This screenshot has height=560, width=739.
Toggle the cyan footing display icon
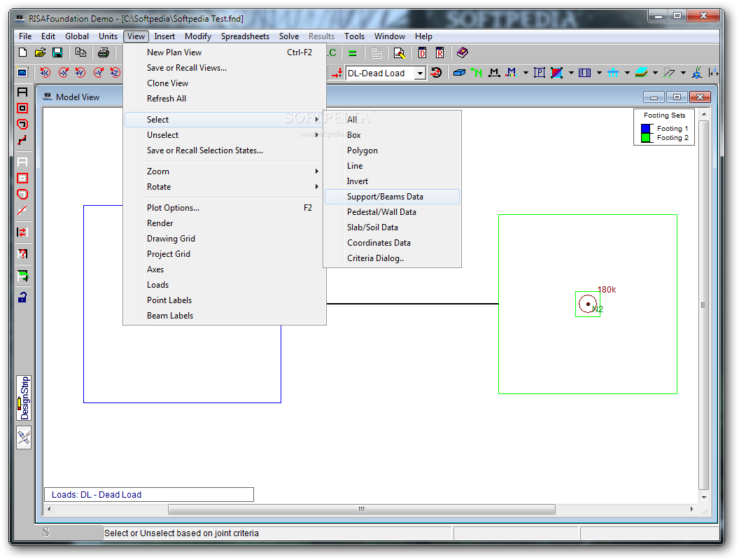point(613,73)
